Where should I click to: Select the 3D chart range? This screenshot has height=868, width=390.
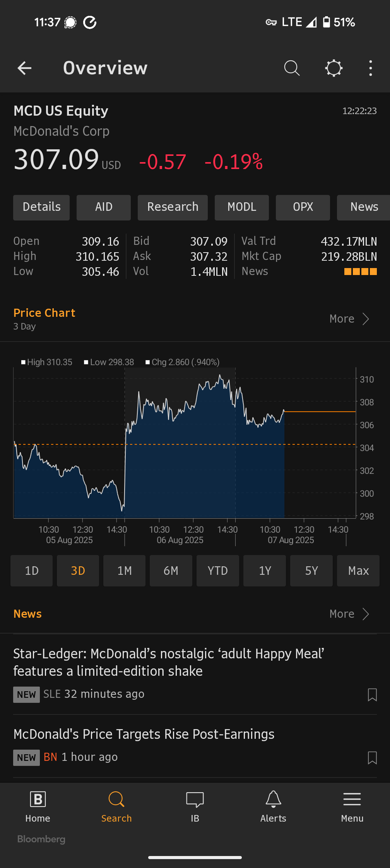78,571
